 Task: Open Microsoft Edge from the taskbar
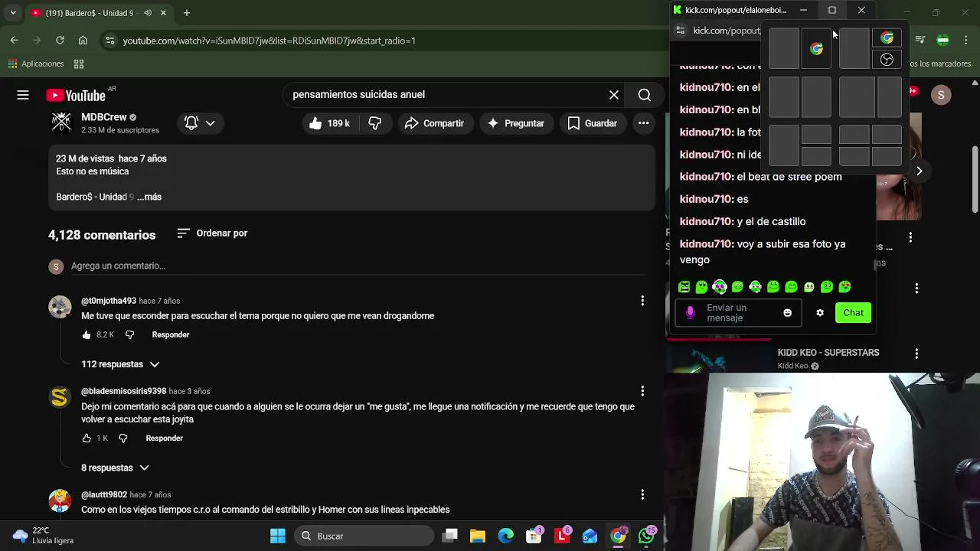[x=506, y=536]
